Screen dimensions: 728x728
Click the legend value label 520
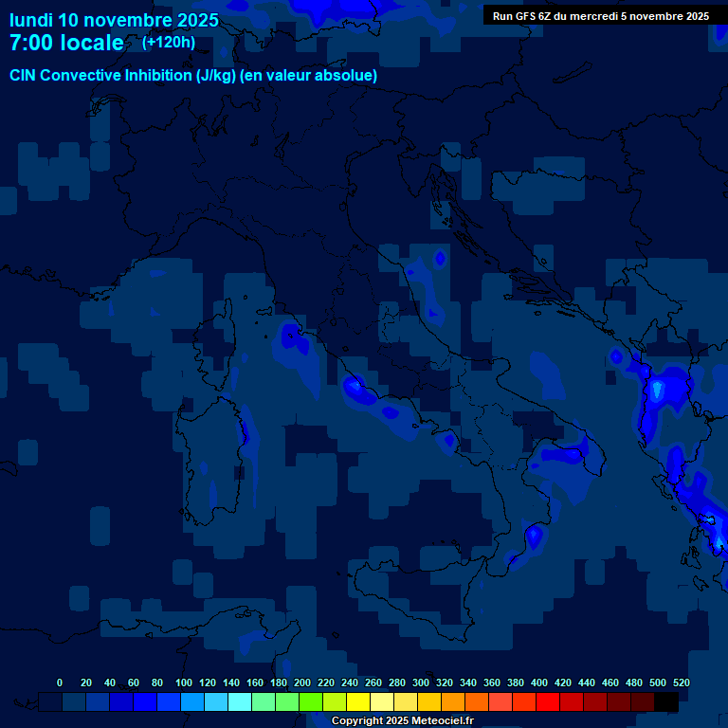[681, 682]
